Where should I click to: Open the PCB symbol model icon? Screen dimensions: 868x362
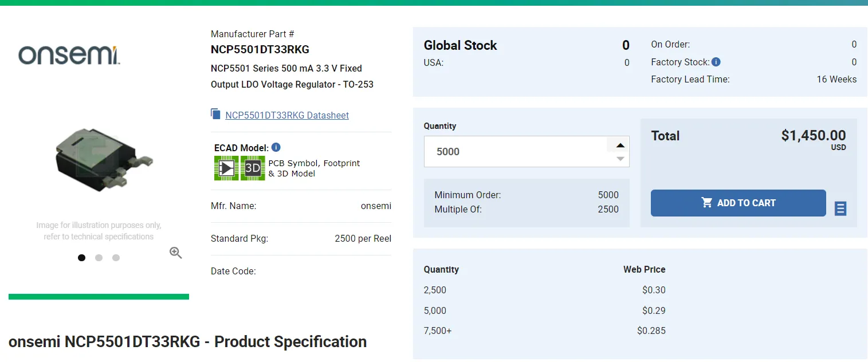226,168
